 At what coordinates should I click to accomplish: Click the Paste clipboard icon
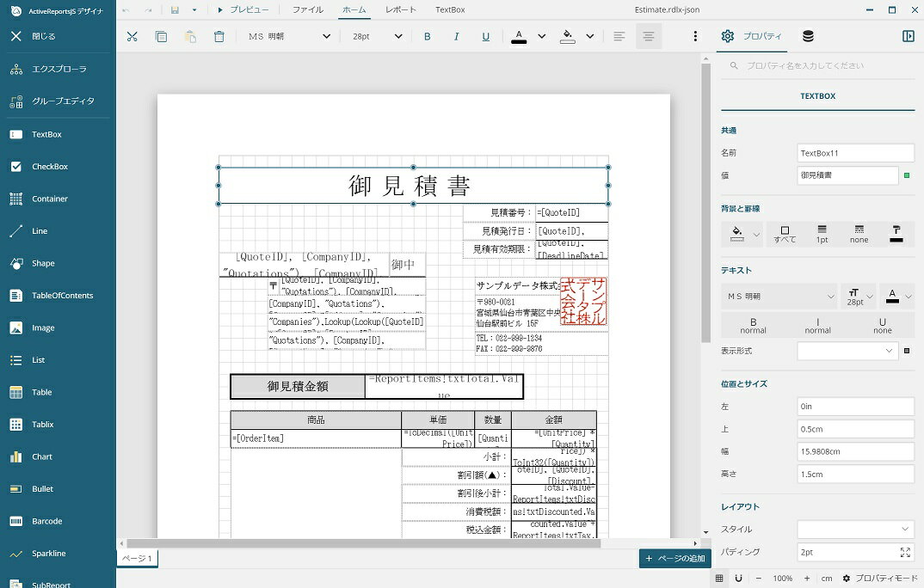(190, 36)
